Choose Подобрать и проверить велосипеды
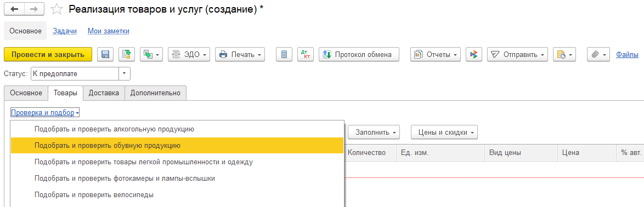644x207 pixels. click(x=177, y=195)
